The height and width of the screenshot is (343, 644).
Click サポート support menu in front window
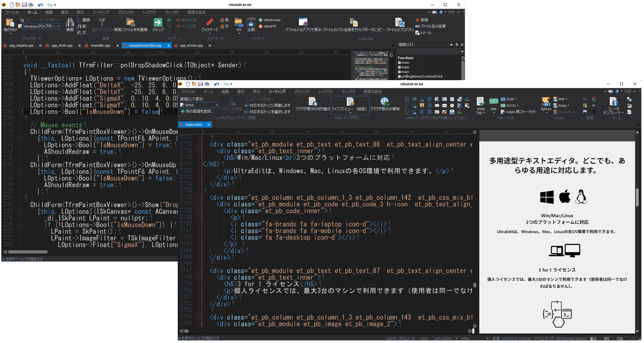(631, 91)
